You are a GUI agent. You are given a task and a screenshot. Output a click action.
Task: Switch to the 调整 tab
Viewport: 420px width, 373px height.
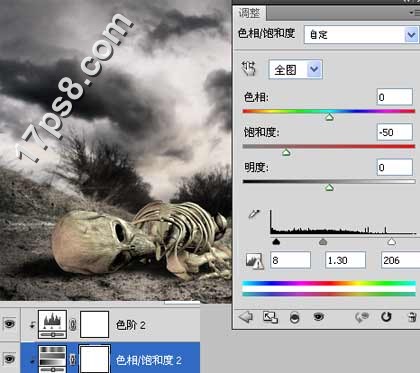(249, 13)
